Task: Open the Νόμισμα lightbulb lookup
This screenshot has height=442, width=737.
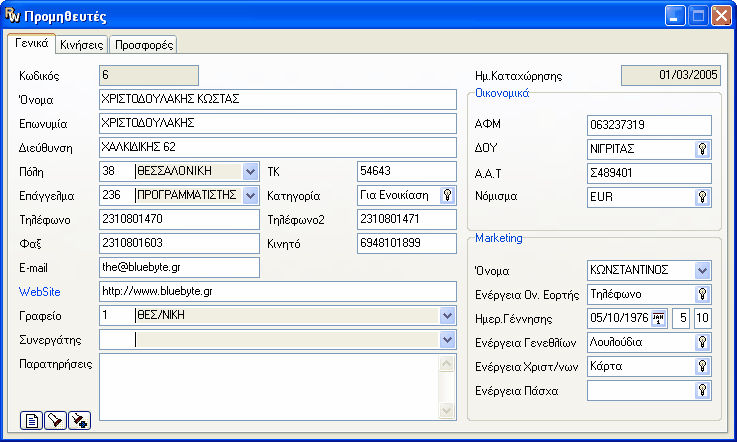Action: [x=702, y=197]
